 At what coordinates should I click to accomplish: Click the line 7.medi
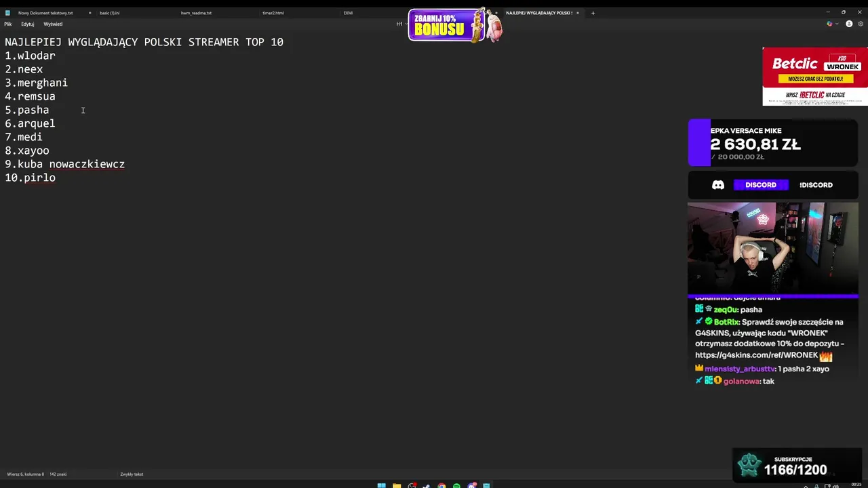point(24,137)
